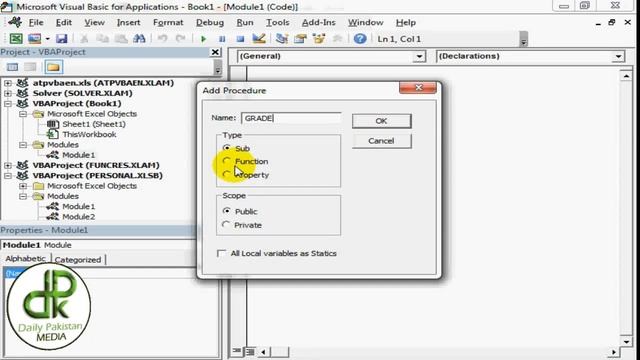Select the Function type radio button
The height and width of the screenshot is (360, 640).
(227, 161)
